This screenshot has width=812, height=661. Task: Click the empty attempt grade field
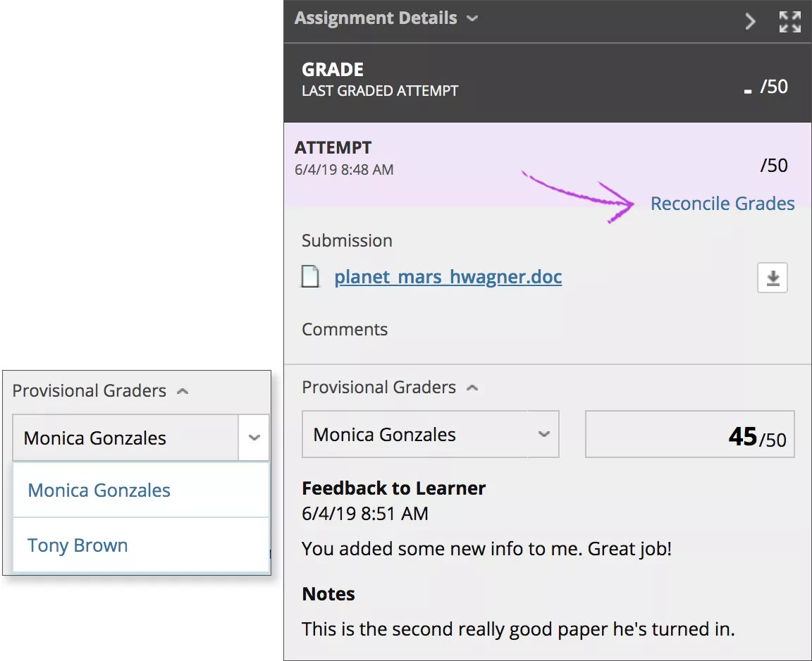[774, 166]
